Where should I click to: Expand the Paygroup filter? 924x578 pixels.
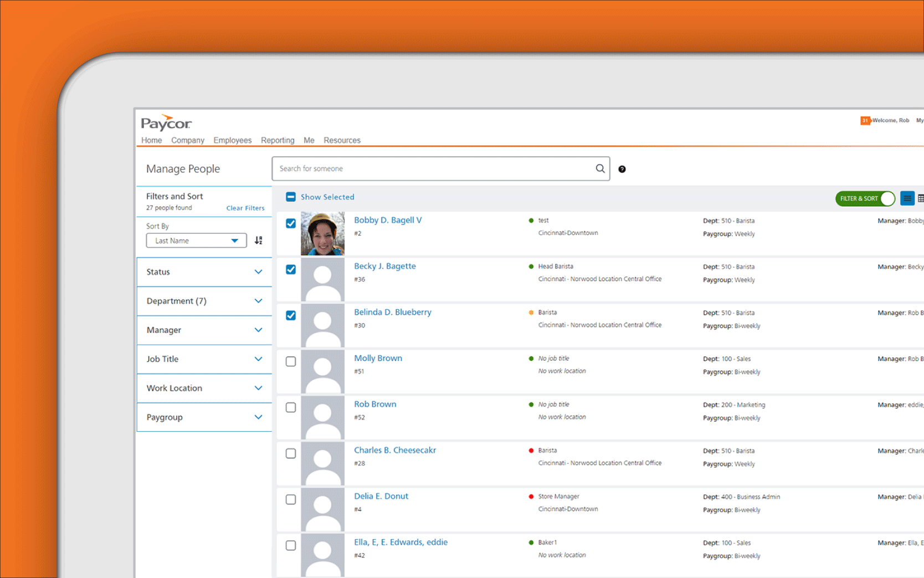click(204, 417)
